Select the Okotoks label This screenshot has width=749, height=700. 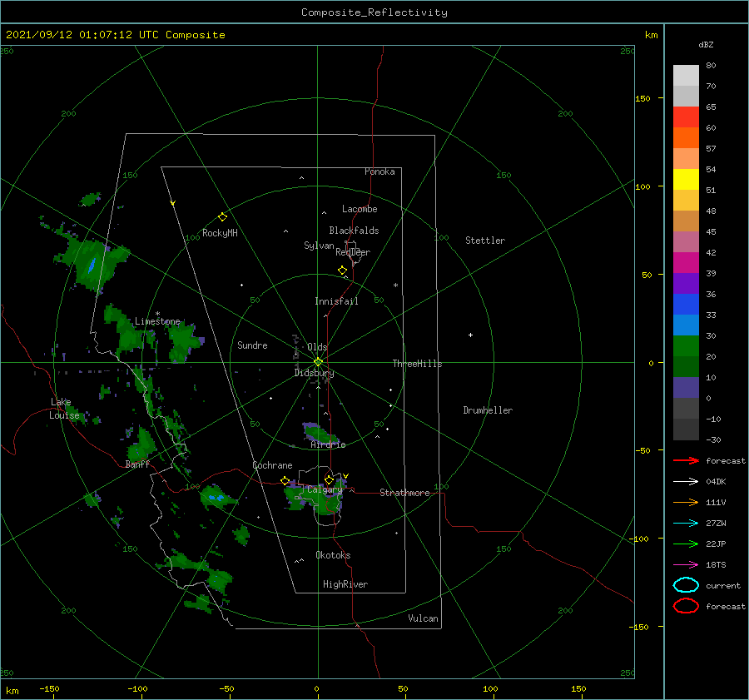point(333,555)
